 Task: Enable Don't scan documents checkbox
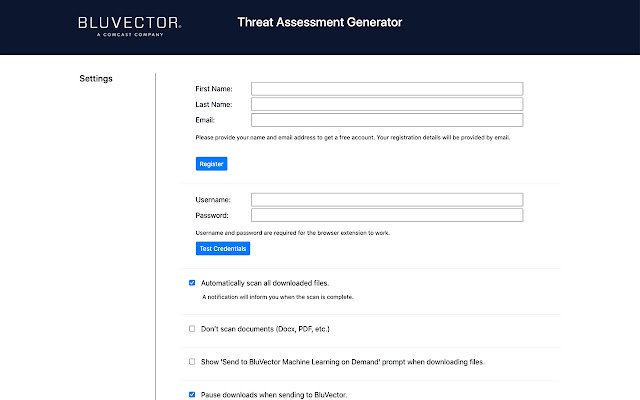192,329
